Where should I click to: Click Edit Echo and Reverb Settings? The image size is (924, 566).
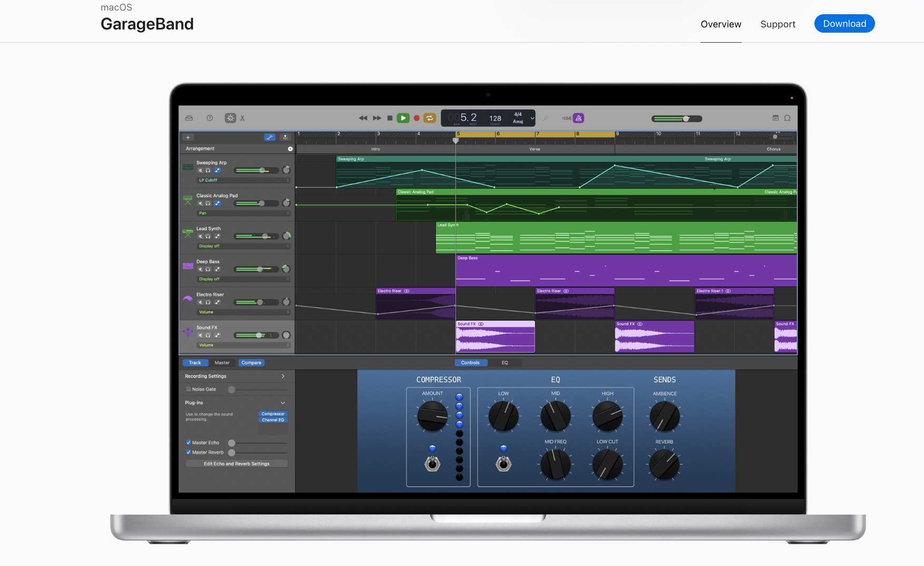point(237,464)
